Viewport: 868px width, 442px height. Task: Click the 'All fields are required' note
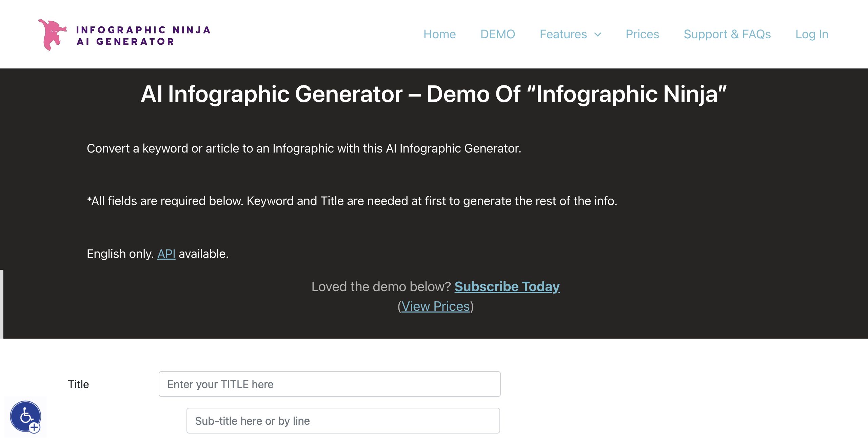352,201
